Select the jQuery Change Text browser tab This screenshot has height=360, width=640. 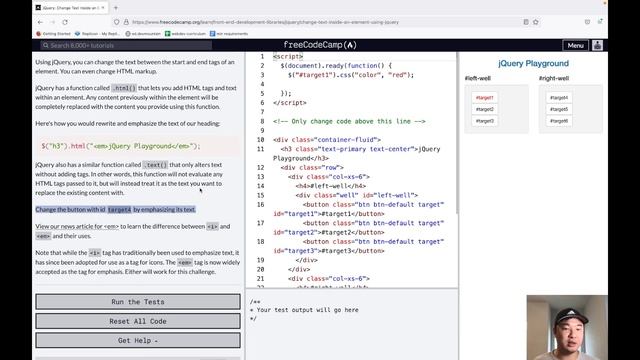70,8
